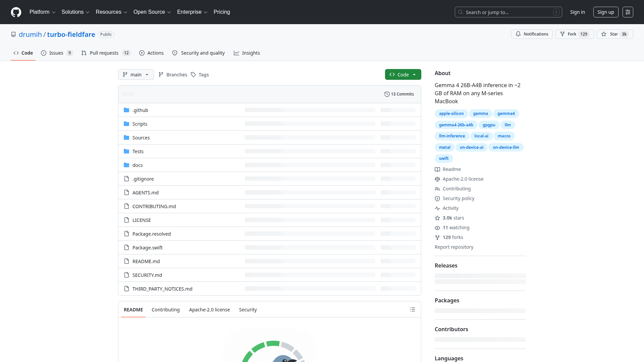
Task: Fork this repository
Action: click(575, 34)
